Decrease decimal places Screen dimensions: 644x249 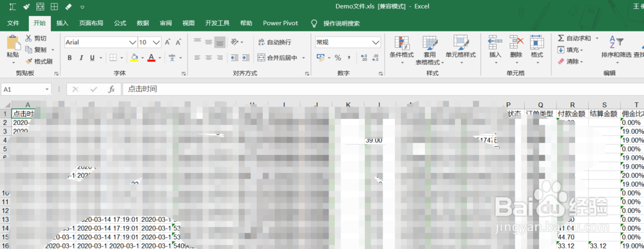coord(375,58)
